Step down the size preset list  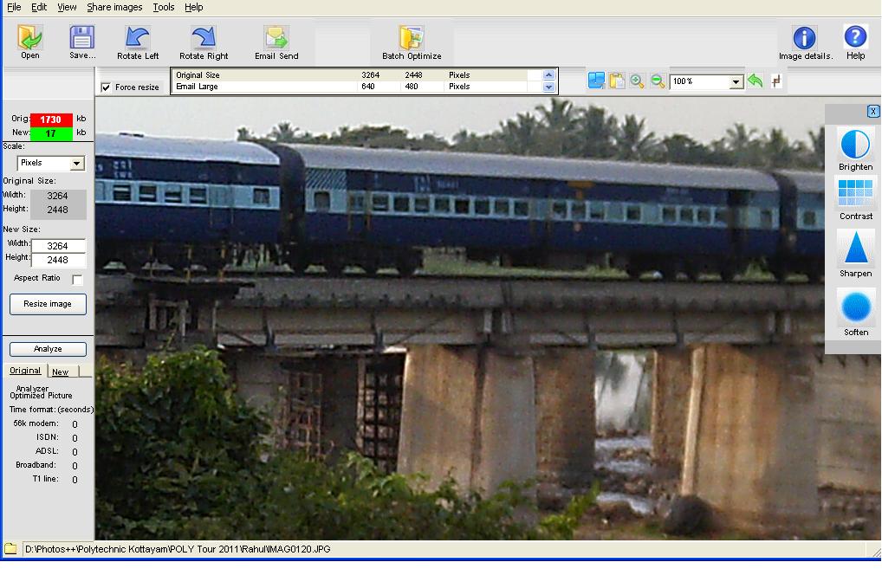coord(548,87)
